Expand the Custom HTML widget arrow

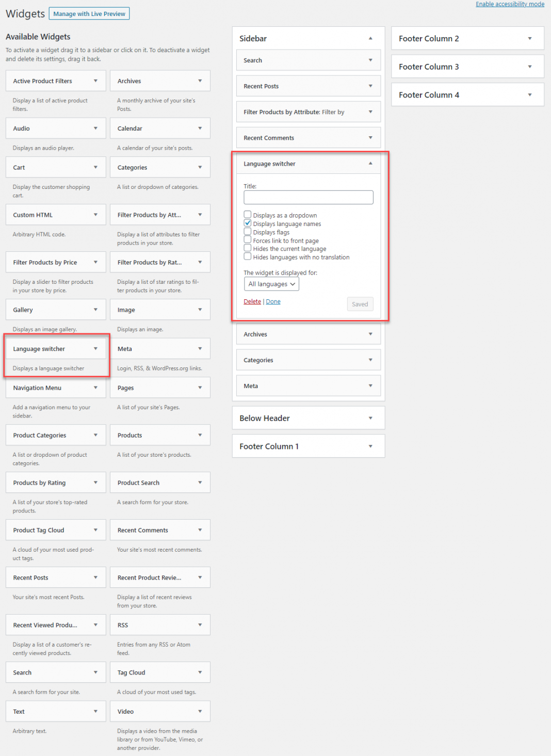pos(95,215)
